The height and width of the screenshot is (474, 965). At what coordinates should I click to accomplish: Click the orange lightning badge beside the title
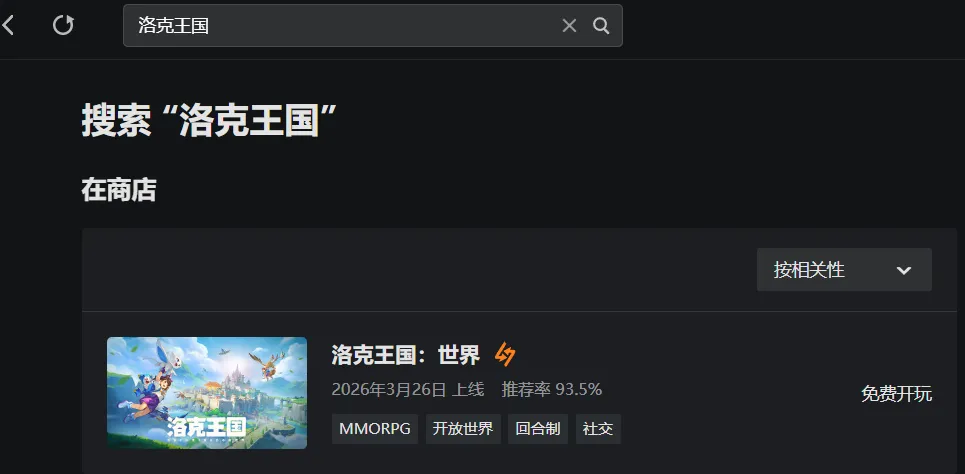[x=505, y=354]
